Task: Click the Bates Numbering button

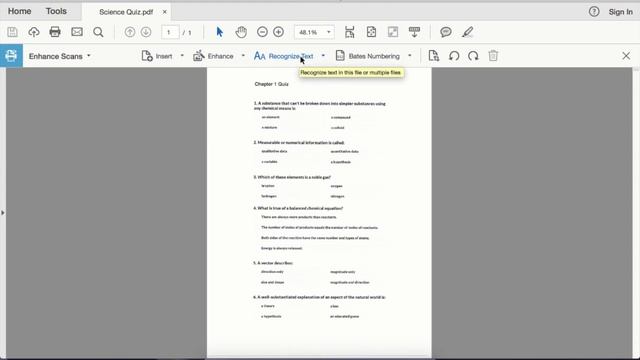Action: pos(368,56)
